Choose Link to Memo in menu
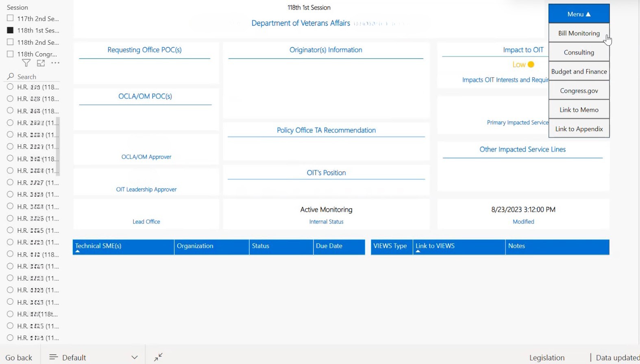 point(579,109)
